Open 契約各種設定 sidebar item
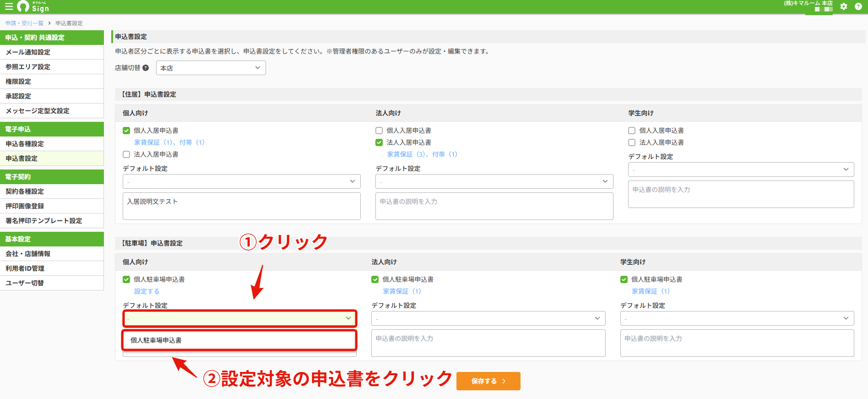868x399 pixels. [52, 191]
